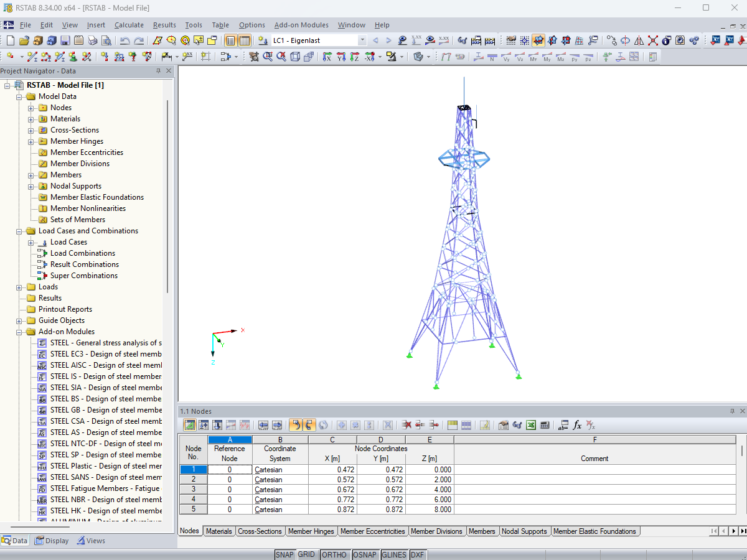Collapse the Add-on Modules tree folder
The height and width of the screenshot is (560, 747).
coord(19,332)
